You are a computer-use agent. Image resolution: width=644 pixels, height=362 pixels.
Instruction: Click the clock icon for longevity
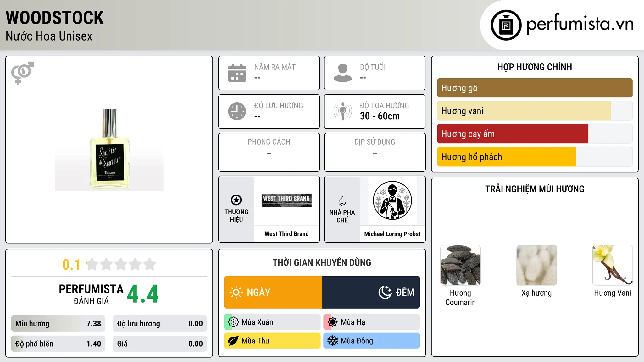(237, 111)
